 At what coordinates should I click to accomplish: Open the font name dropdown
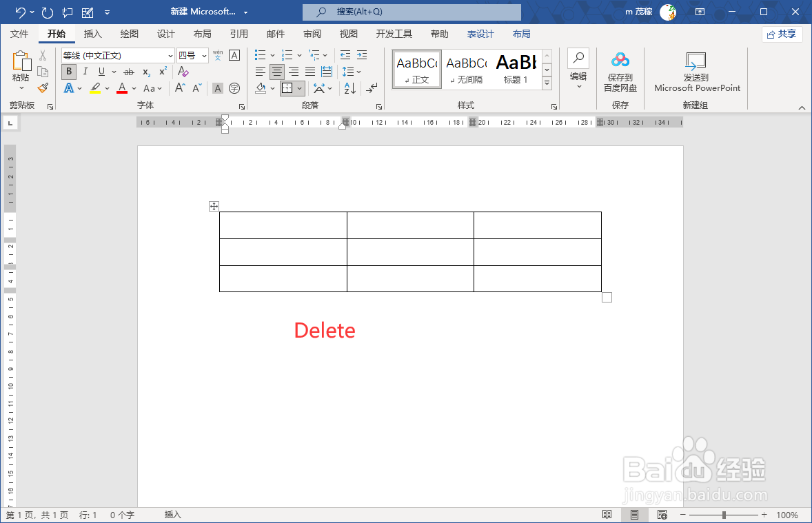pos(170,56)
